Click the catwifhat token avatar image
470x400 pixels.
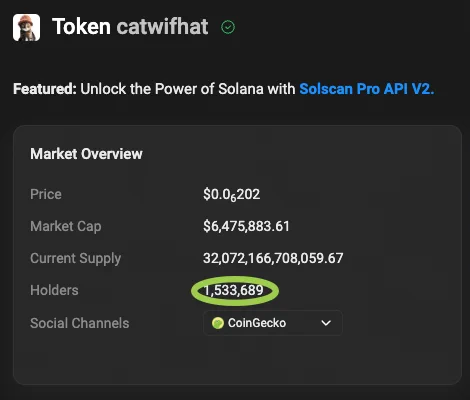click(x=26, y=28)
